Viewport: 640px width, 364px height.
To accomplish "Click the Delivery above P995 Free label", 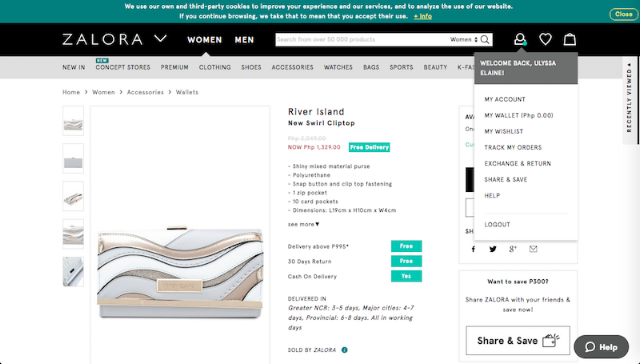I will [x=406, y=246].
